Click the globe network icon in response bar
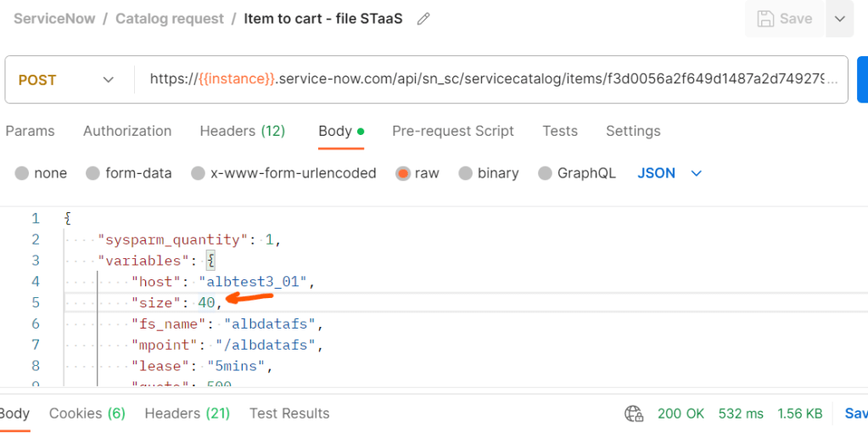Image resolution: width=868 pixels, height=433 pixels. [x=633, y=413]
